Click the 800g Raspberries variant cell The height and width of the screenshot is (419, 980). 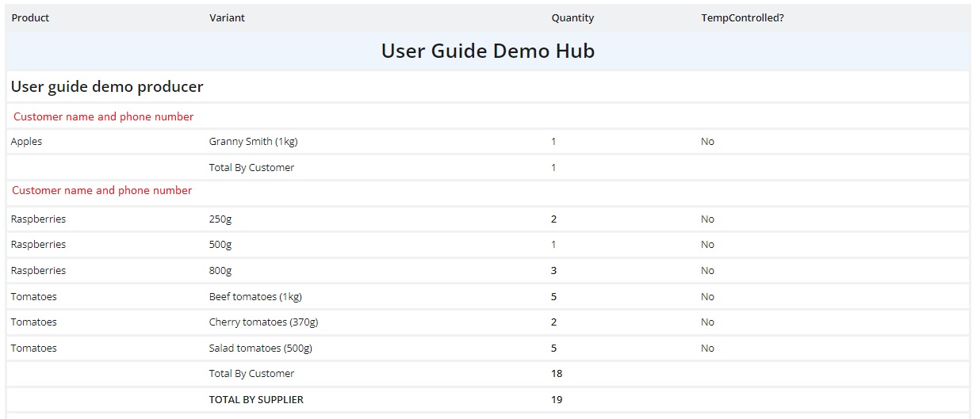point(220,271)
